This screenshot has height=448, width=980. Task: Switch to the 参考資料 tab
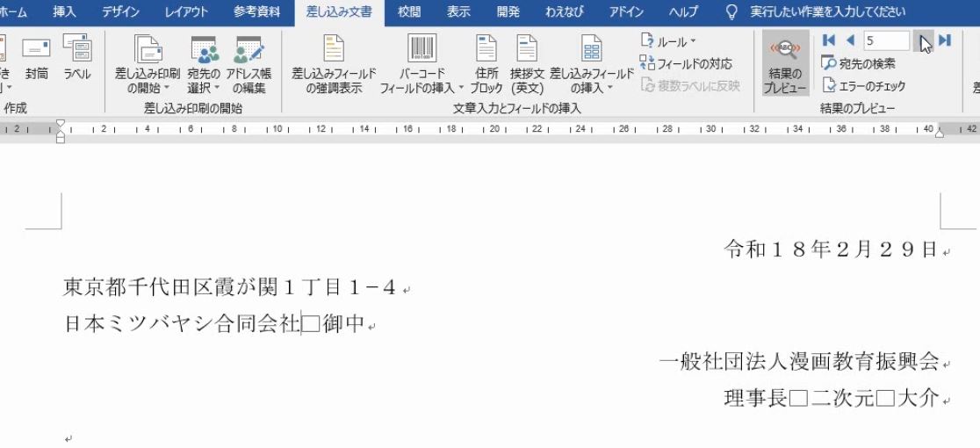pyautogui.click(x=256, y=12)
